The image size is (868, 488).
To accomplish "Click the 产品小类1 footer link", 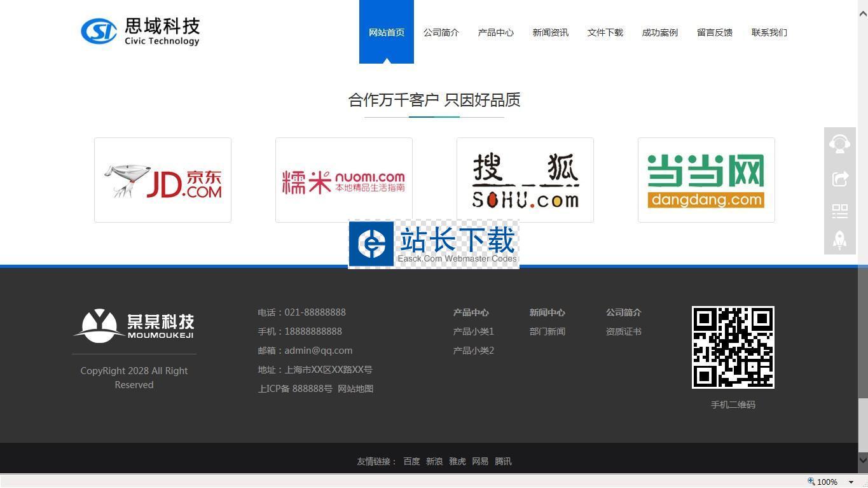I will coord(474,331).
